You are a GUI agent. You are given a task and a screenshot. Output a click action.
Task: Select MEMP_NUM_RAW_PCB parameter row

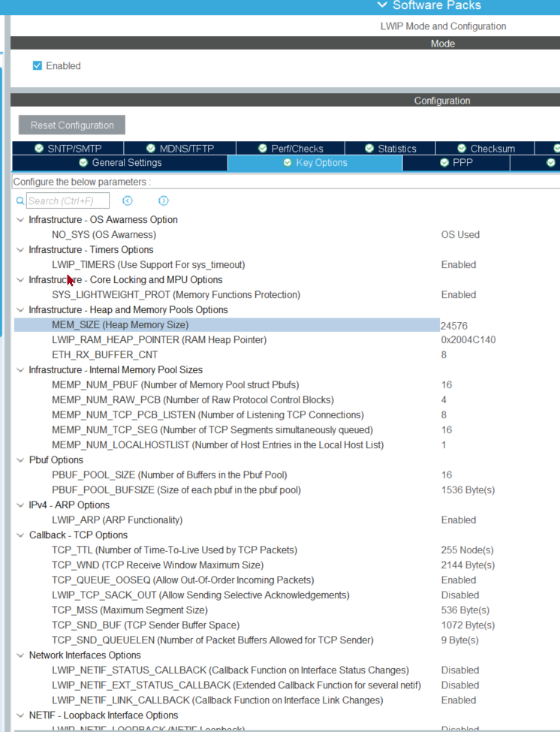(193, 400)
